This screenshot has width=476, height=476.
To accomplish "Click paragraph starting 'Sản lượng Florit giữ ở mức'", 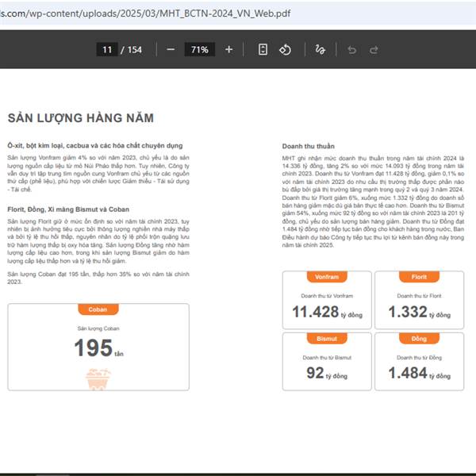I will [x=98, y=241].
